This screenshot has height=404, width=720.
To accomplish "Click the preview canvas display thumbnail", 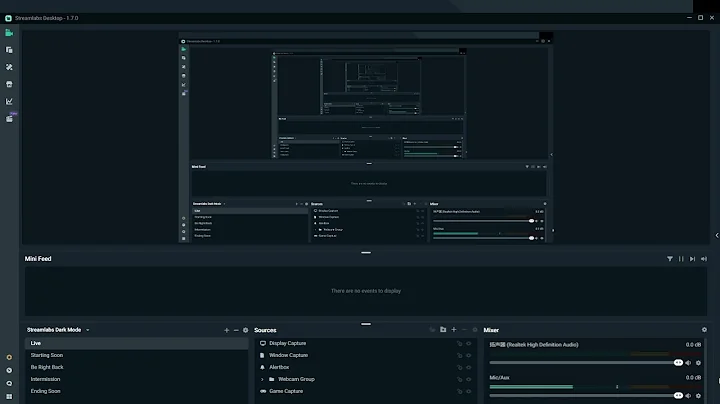I will click(366, 137).
